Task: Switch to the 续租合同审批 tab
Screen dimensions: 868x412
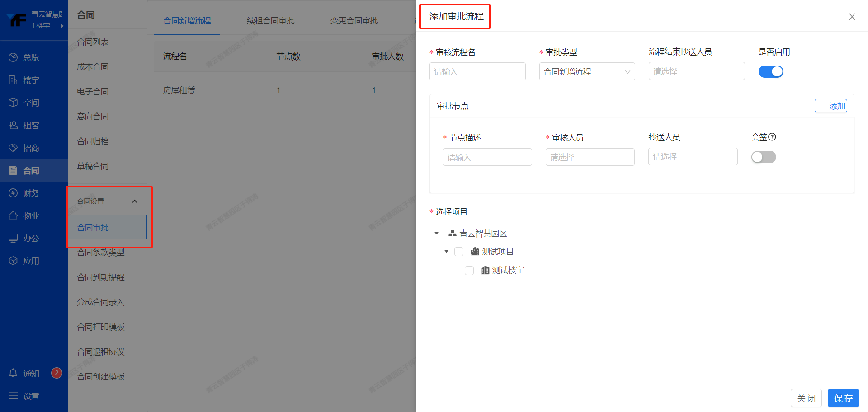Action: pyautogui.click(x=270, y=21)
